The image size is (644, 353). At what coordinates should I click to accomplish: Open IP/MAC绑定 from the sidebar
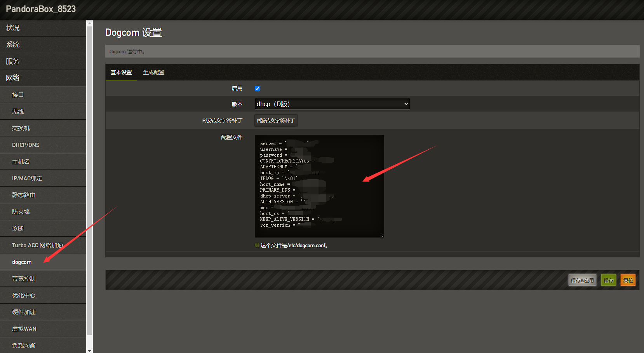click(x=43, y=178)
